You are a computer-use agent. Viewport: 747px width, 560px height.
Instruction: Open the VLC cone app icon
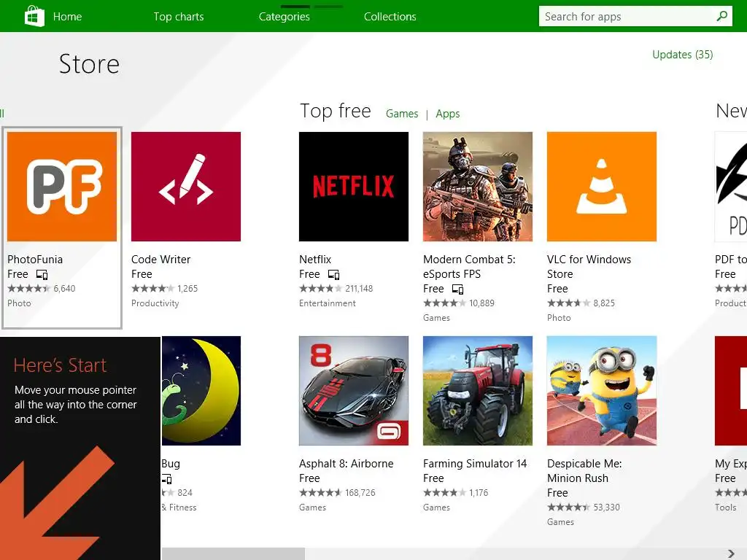click(601, 187)
